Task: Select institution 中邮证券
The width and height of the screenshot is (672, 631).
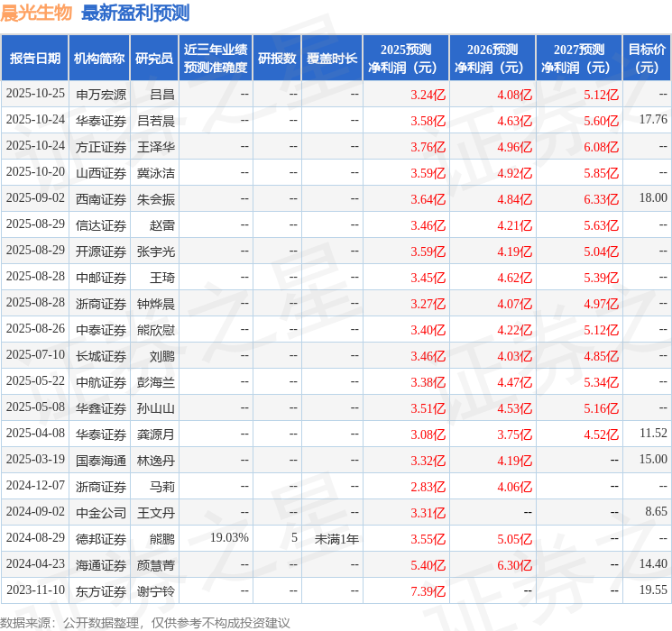Action: coord(101,277)
